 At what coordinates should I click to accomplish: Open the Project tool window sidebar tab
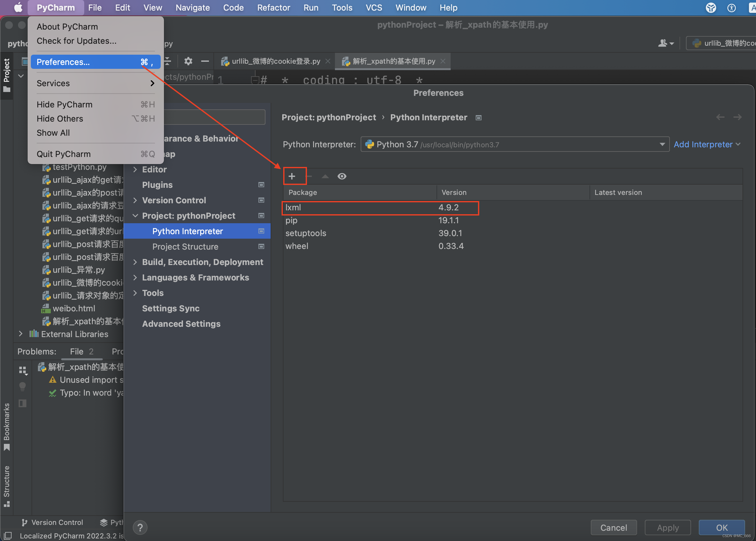[7, 75]
